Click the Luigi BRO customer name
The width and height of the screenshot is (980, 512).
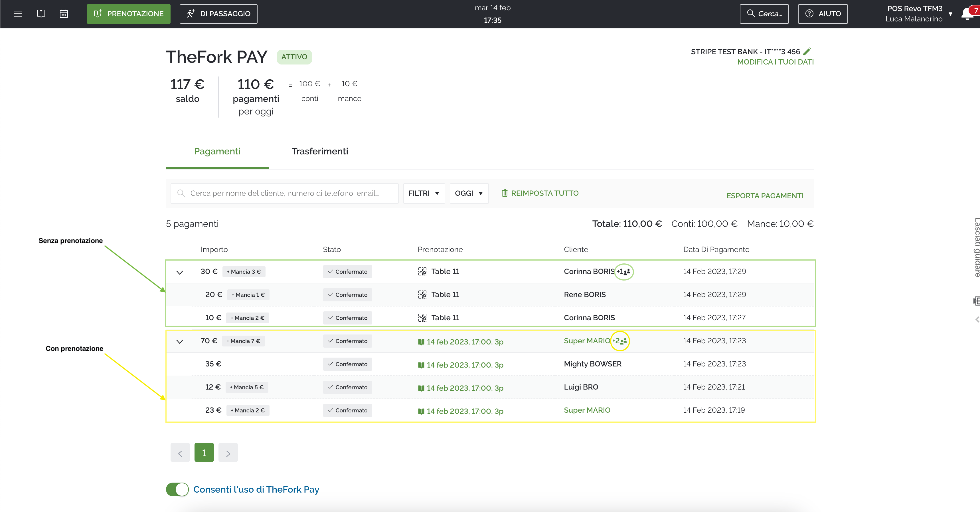coord(581,387)
